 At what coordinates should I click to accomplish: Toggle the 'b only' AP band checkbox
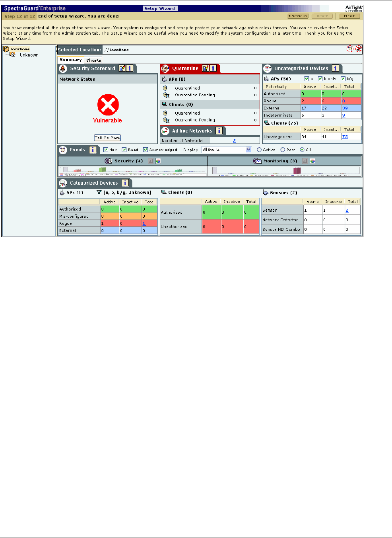coord(320,79)
